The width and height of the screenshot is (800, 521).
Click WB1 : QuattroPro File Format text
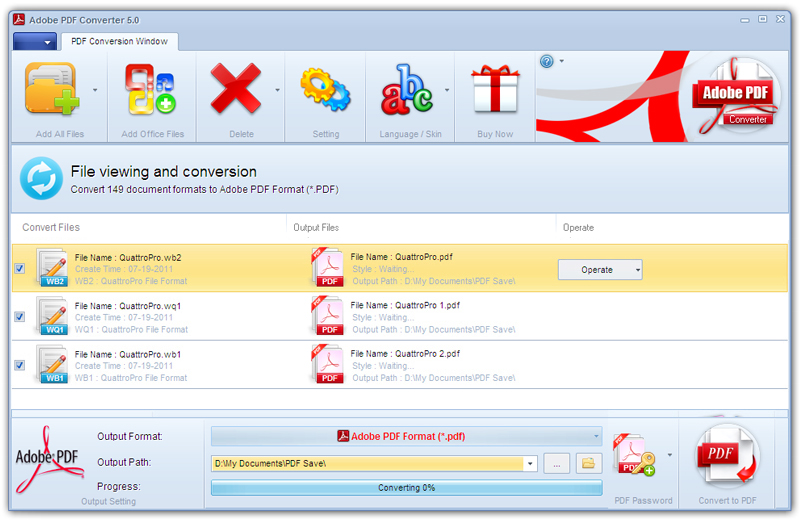coord(131,378)
